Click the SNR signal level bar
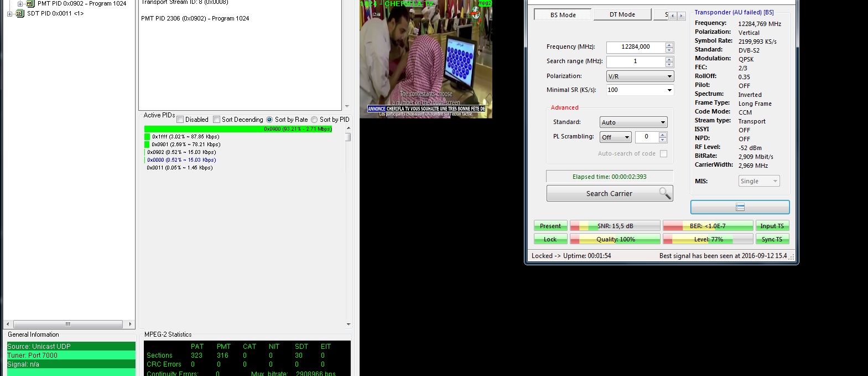The width and height of the screenshot is (868, 376). (x=615, y=226)
